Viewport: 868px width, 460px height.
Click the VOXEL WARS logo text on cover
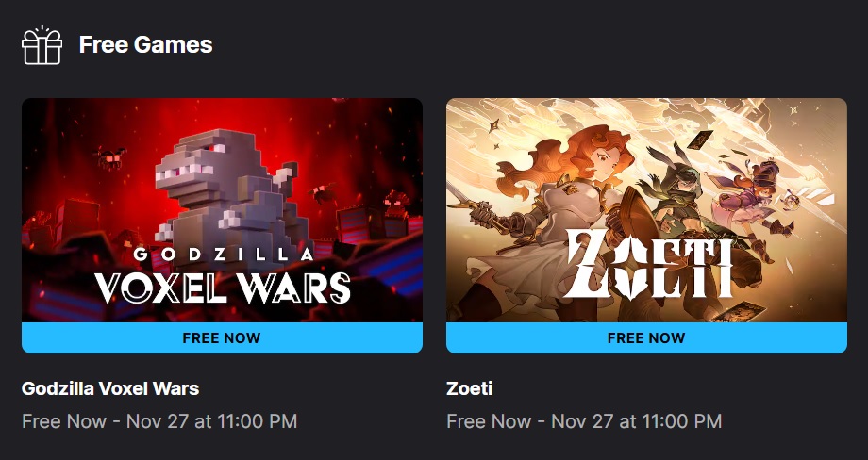click(x=223, y=287)
